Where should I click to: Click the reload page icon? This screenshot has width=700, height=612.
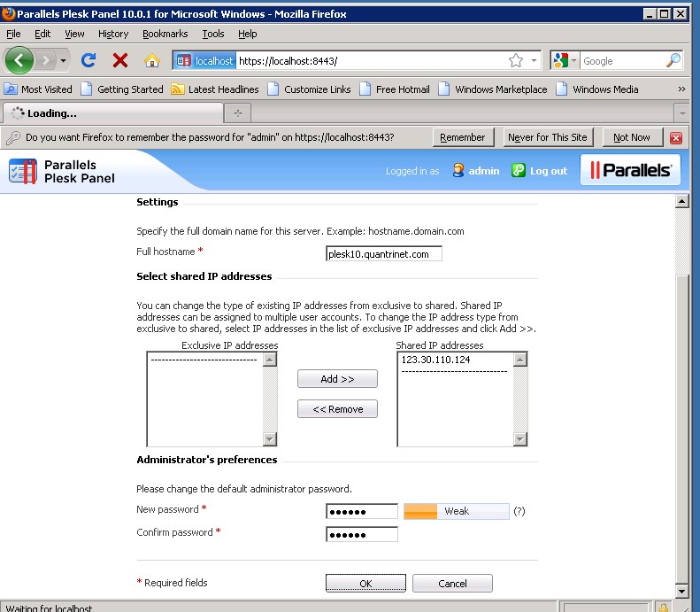pos(88,60)
